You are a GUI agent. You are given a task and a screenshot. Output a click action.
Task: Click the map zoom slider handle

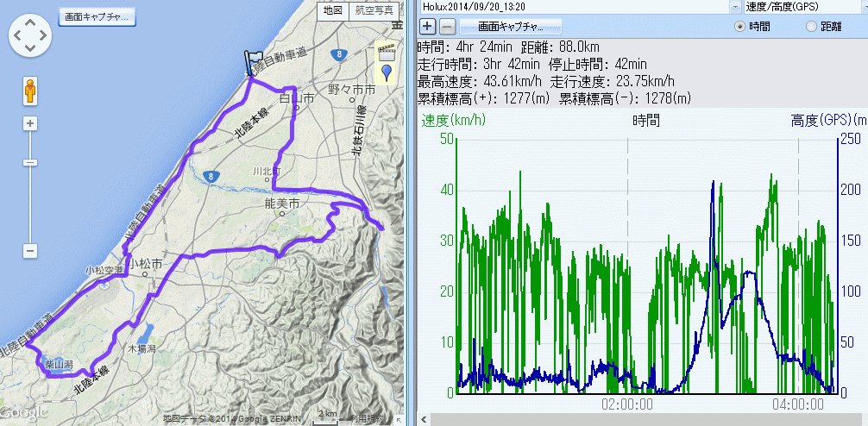click(30, 162)
